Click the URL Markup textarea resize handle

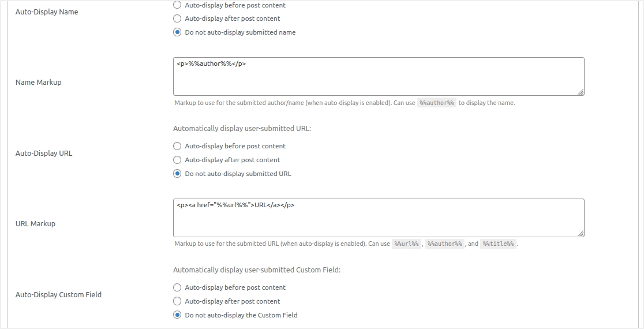coord(581,233)
